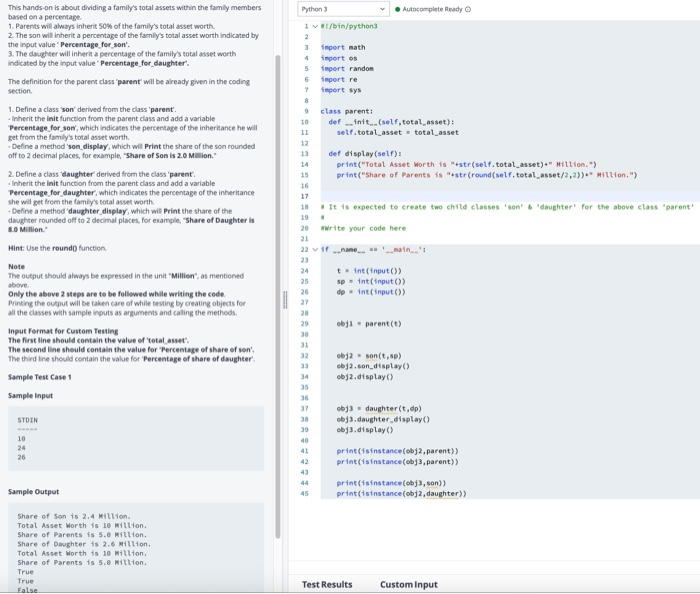Click 'obj2.son_display()' in the editor

tap(373, 366)
